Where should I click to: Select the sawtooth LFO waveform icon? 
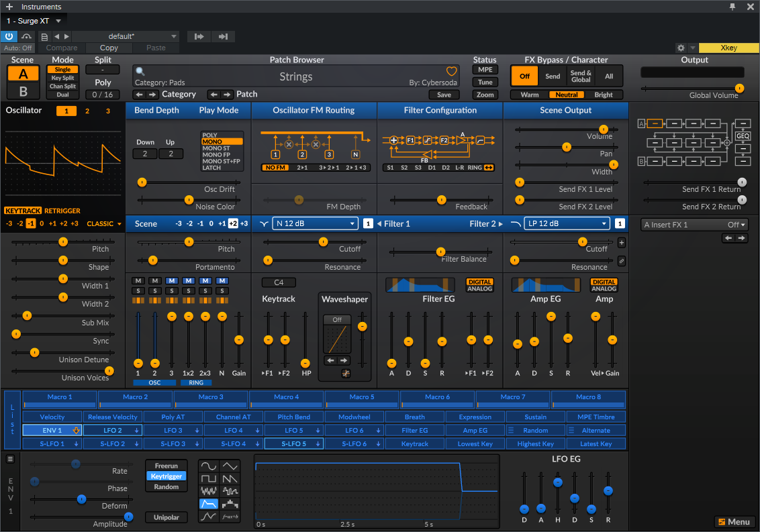[230, 478]
